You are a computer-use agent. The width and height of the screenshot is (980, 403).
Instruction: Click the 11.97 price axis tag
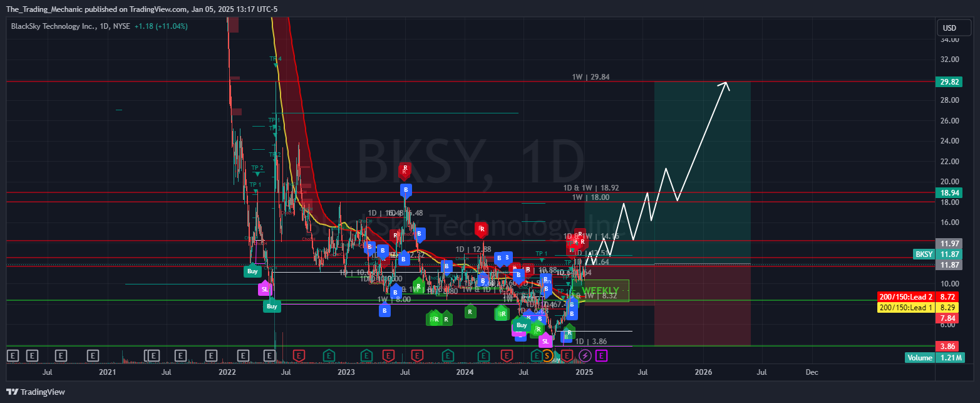coord(949,243)
